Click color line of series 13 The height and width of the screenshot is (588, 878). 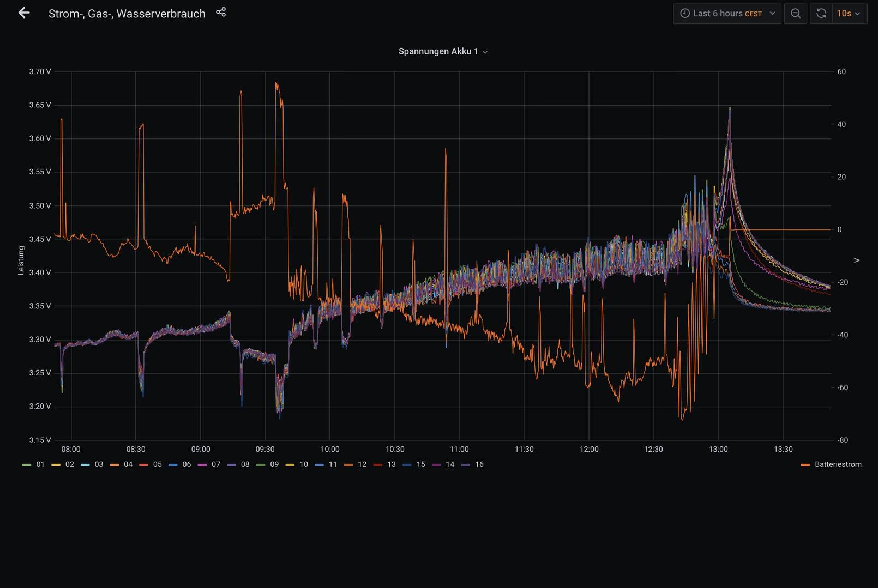(378, 465)
